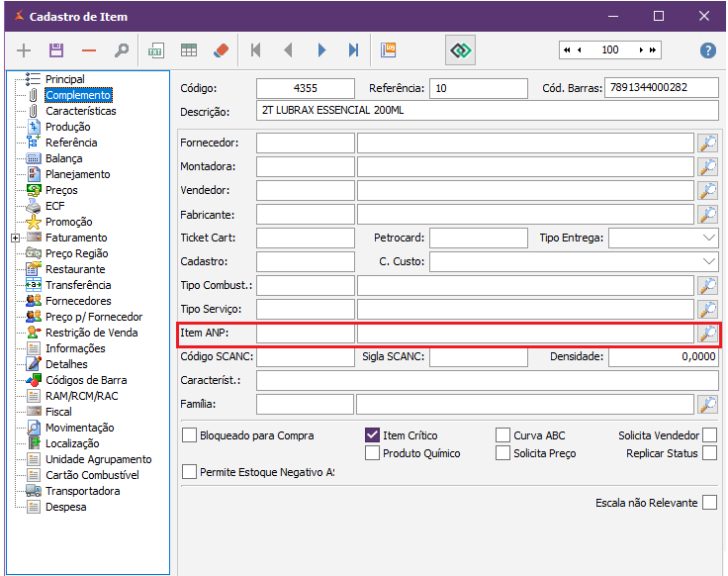Click the plus icon to add item
Image resolution: width=728 pixels, height=576 pixels.
25,49
